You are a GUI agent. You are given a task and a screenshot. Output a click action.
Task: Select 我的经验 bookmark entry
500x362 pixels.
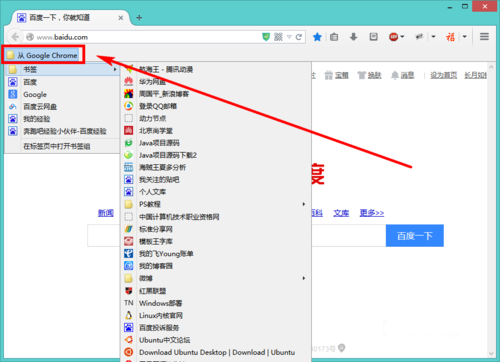(x=62, y=119)
